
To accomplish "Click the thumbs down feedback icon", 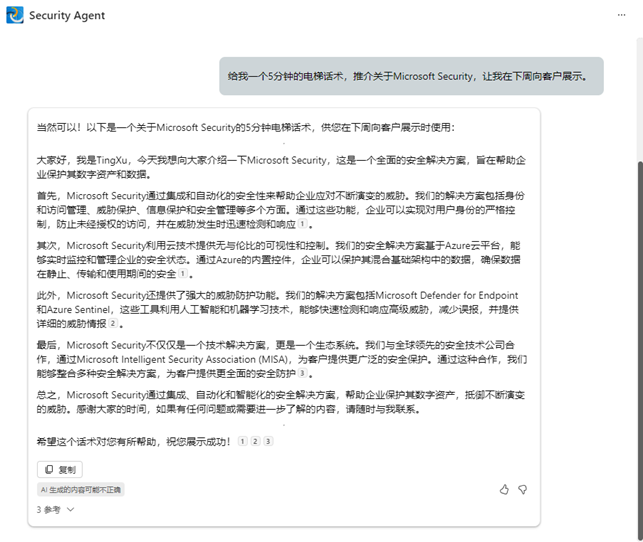I will pos(522,489).
